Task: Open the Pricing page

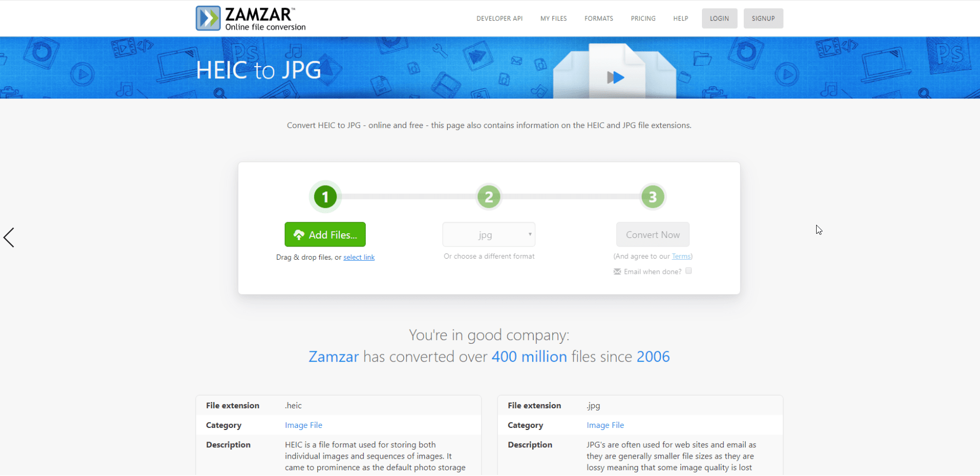Action: click(x=643, y=19)
